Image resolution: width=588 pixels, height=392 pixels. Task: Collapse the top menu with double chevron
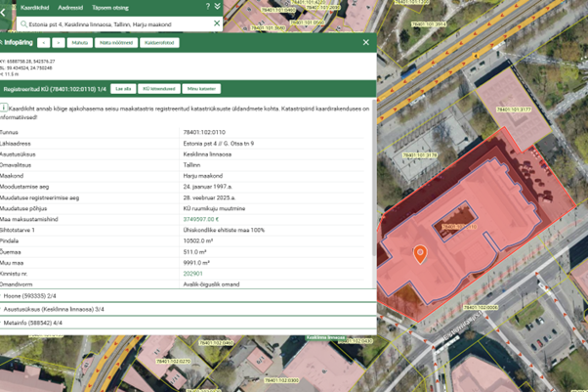(x=218, y=7)
